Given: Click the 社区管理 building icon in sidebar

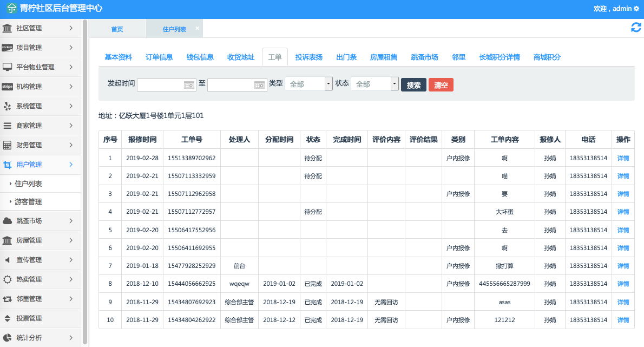Looking at the screenshot, I should pos(7,28).
